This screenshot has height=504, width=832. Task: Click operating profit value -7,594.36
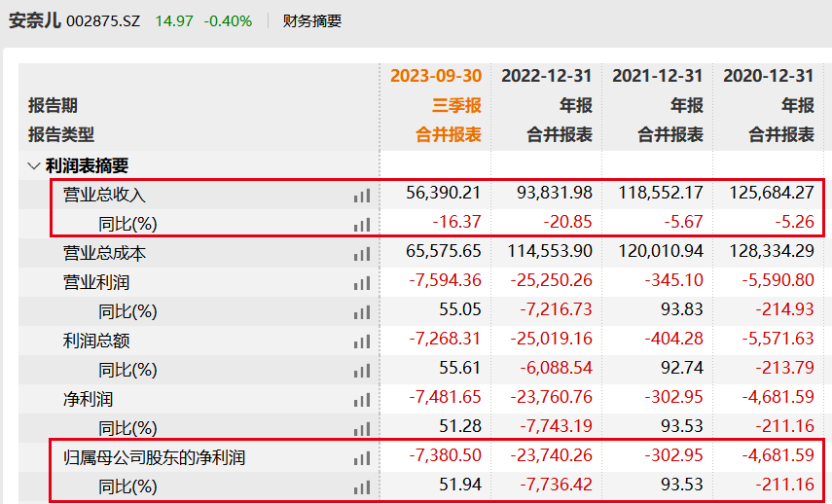coord(445,280)
